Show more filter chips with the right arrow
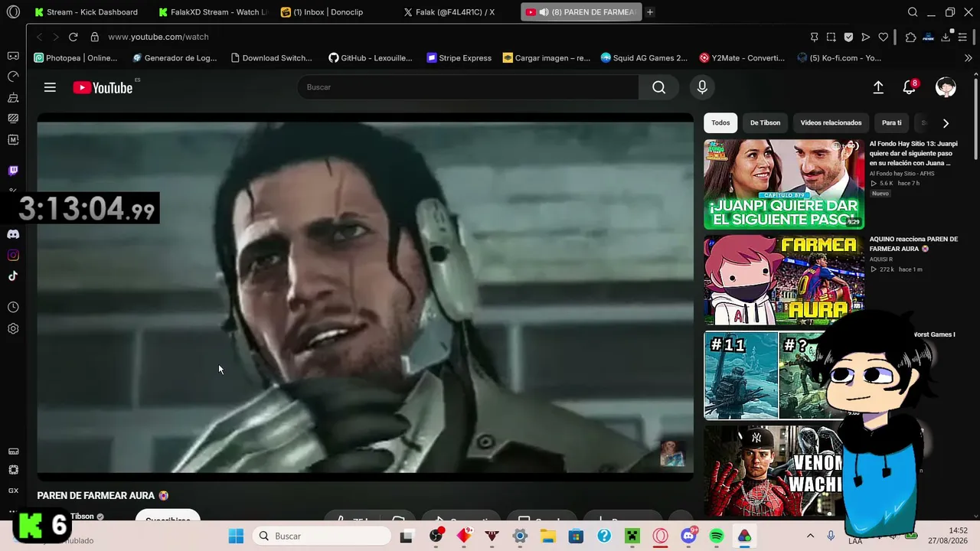Screen dimensions: 980x551 click(x=946, y=123)
